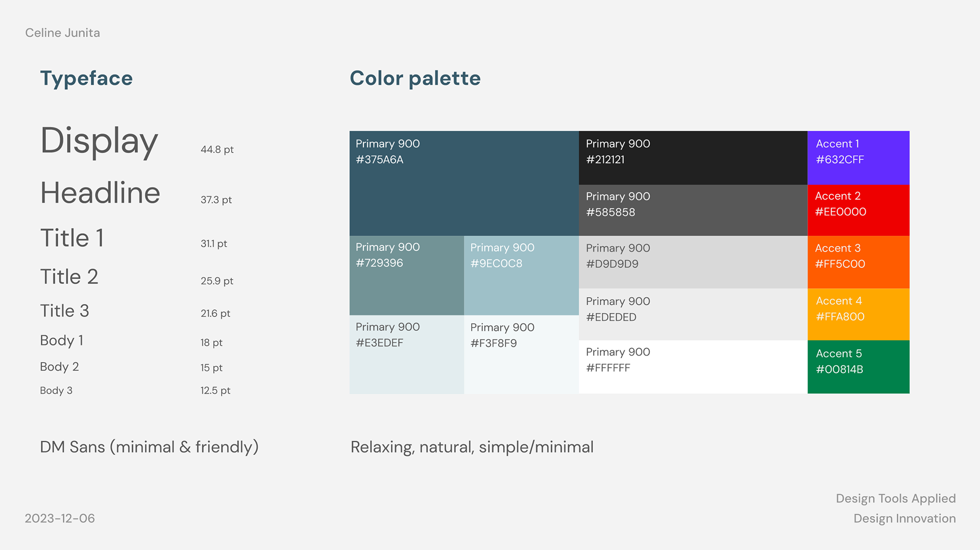Viewport: 980px width, 550px height.
Task: Click the DM Sans font description text
Action: pos(149,447)
